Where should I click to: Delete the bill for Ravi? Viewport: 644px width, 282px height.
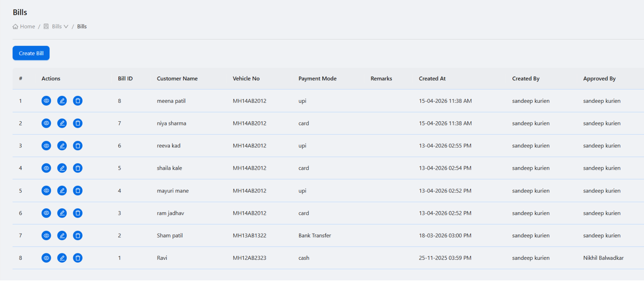point(78,258)
